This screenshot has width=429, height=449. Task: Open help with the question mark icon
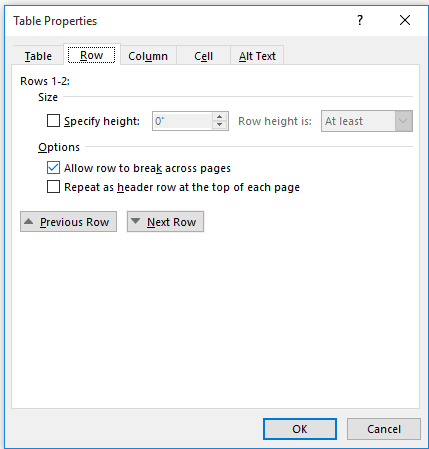coord(360,20)
